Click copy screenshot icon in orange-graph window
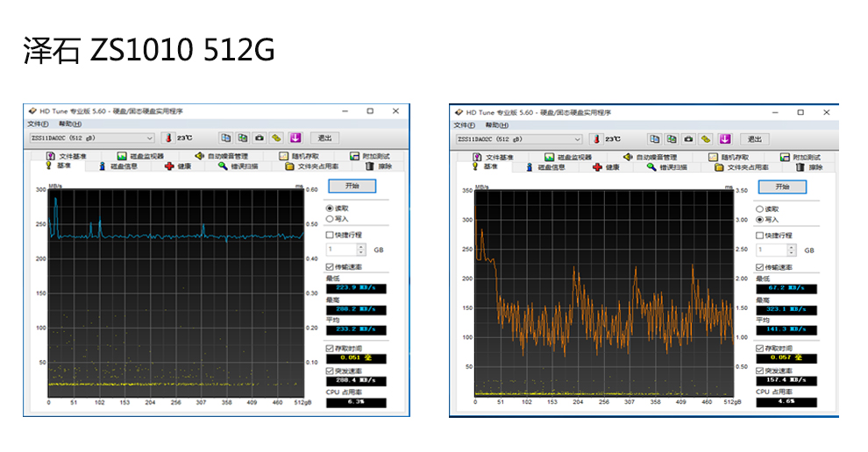Viewport: 868px width, 452px height. (x=672, y=139)
